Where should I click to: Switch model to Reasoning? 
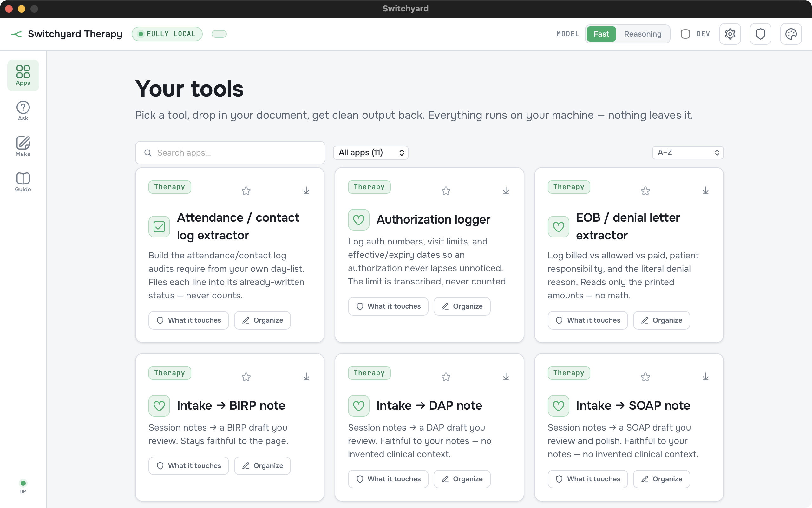coord(643,34)
